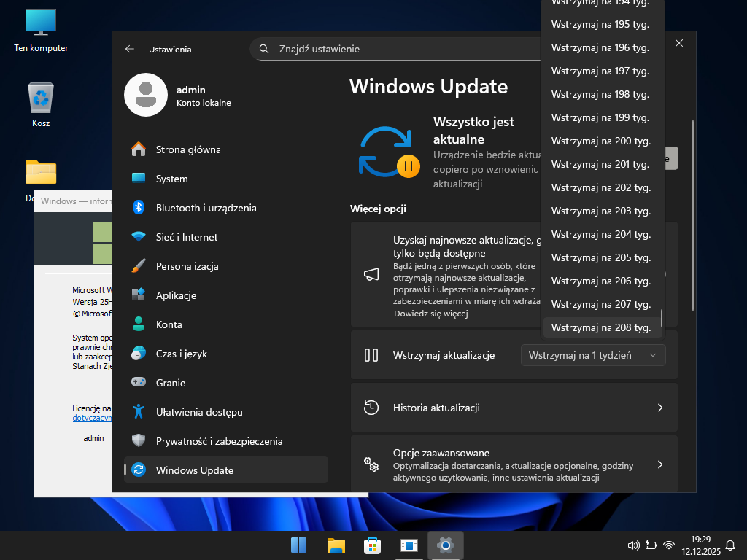Open Microsoft Store from the taskbar
This screenshot has height=560, width=747.
(x=373, y=545)
